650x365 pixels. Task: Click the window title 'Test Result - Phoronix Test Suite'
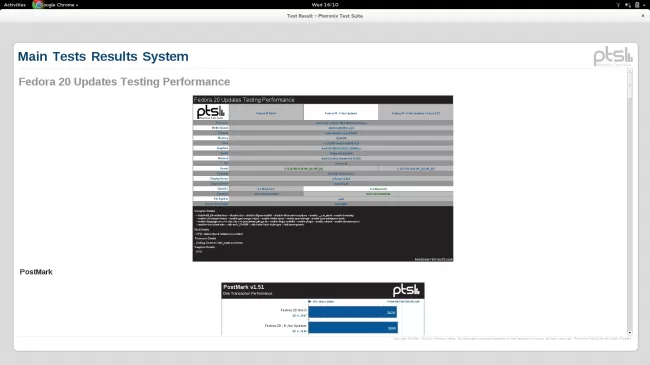[x=325, y=16]
